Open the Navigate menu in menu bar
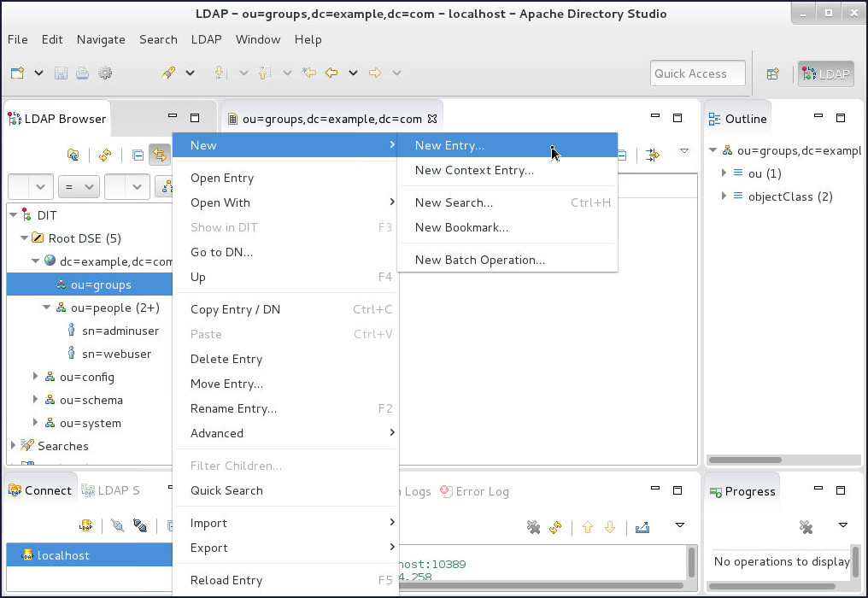 click(101, 39)
